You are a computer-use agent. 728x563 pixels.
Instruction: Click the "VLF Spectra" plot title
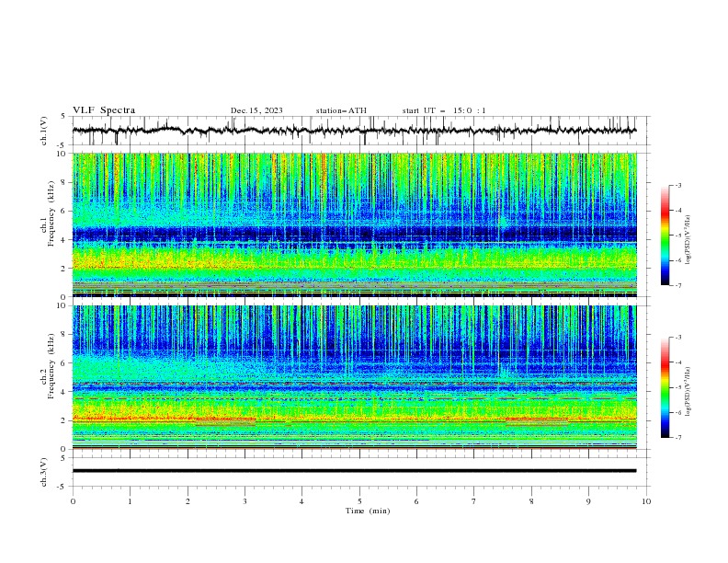104,110
